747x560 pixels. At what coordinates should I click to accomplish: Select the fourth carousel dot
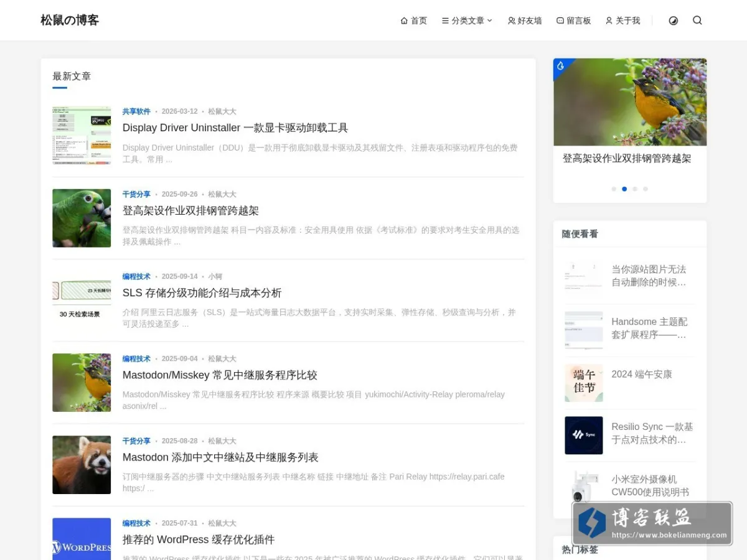[646, 189]
